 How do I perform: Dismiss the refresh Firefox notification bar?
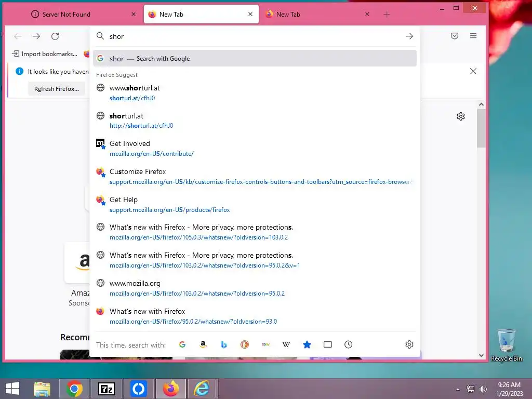point(473,71)
